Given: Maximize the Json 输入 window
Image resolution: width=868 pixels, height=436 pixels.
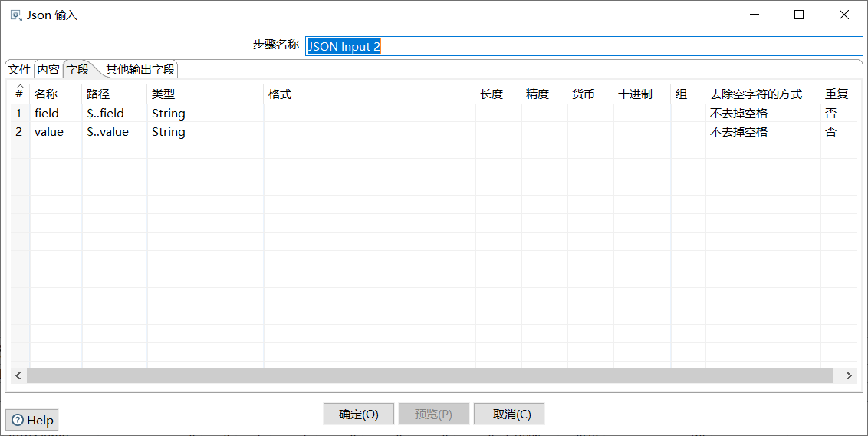Looking at the screenshot, I should (799, 15).
